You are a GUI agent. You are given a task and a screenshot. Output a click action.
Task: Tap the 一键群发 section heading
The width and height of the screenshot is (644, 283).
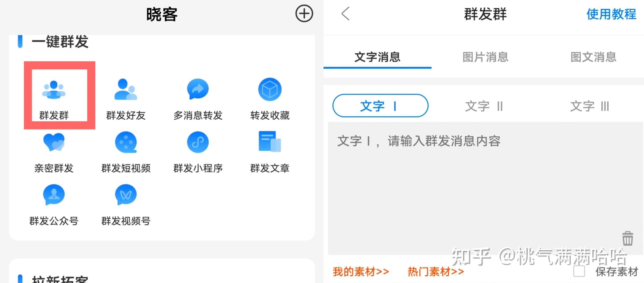60,42
